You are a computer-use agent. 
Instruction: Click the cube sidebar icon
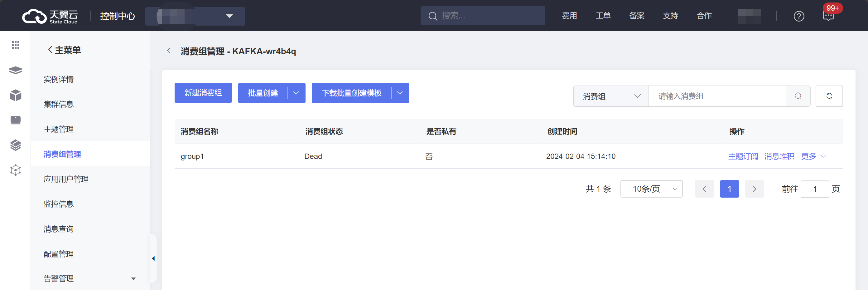pyautogui.click(x=16, y=96)
